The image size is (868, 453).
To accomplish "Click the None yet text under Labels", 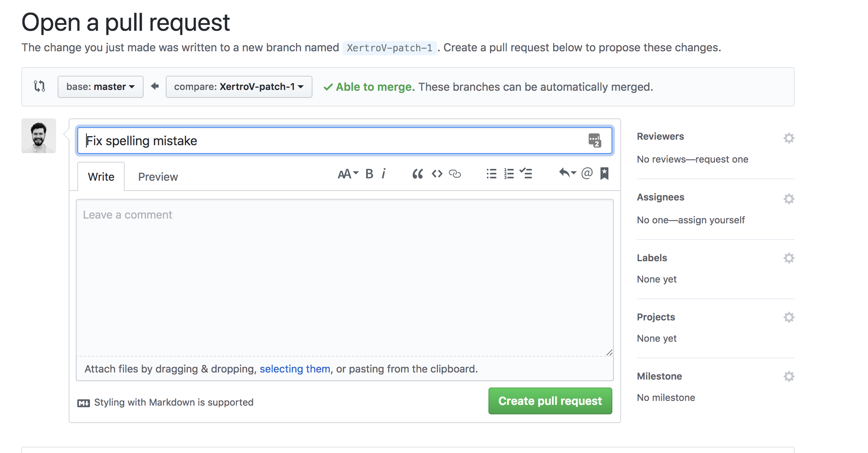I will pyautogui.click(x=657, y=279).
